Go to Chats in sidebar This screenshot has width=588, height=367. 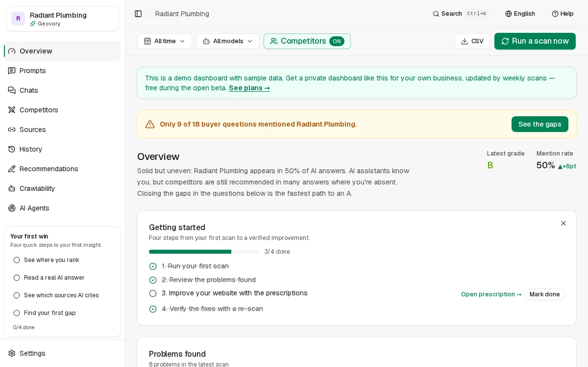[x=62, y=90]
